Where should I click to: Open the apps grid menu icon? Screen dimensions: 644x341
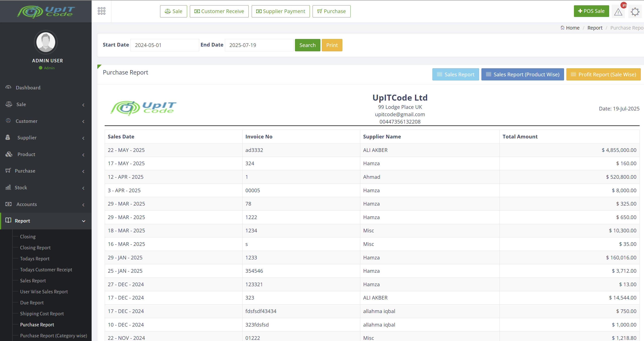click(101, 11)
